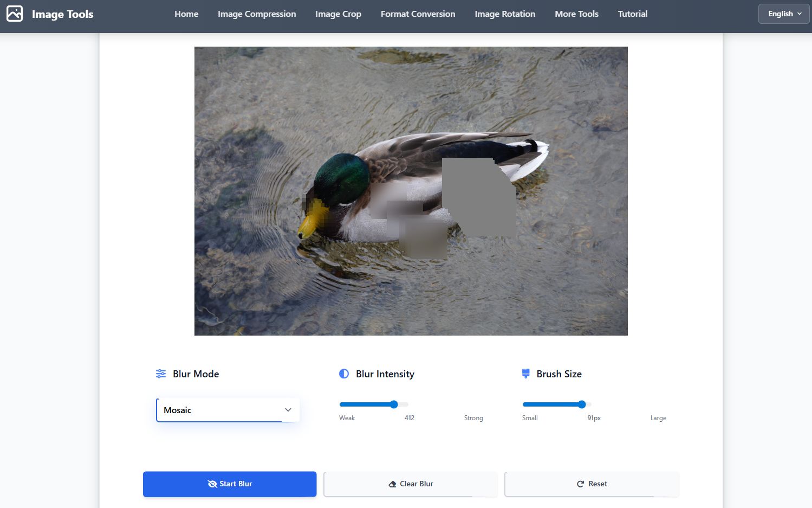Viewport: 812px width, 508px height.
Task: Click the Blur Intensity slider track
Action: tap(374, 404)
